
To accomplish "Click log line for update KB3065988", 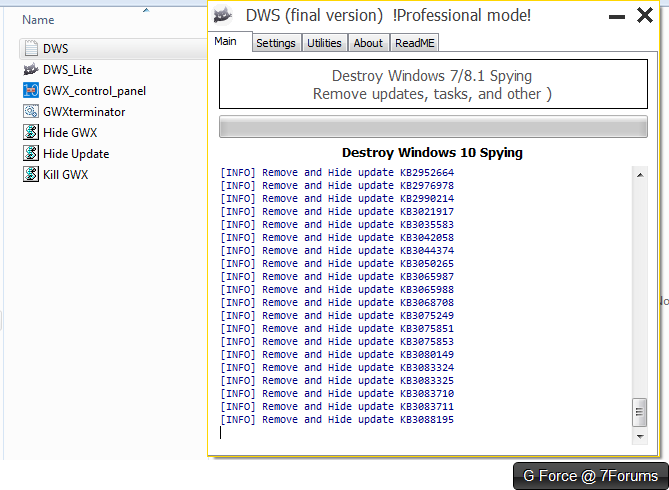I will point(337,289).
